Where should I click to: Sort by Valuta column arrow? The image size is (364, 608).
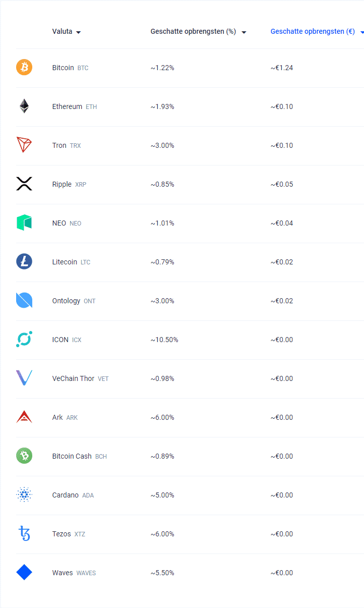(78, 32)
